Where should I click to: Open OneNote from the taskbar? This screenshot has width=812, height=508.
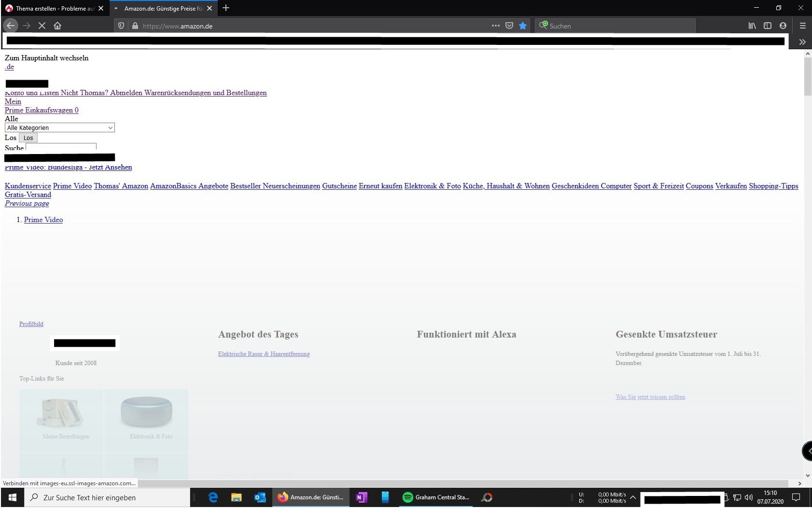(x=362, y=497)
